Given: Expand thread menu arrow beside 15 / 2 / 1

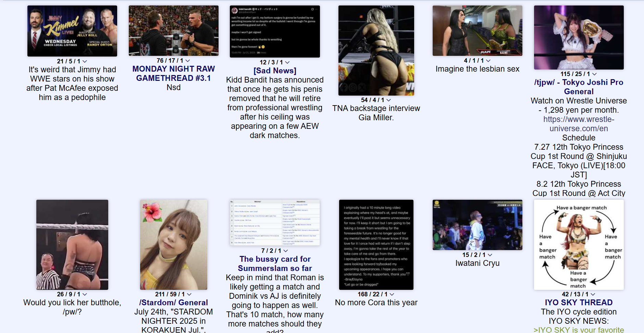Looking at the screenshot, I should 490,255.
